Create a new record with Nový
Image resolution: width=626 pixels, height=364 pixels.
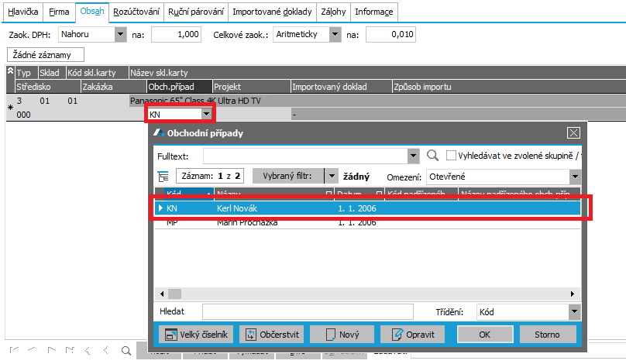point(342,335)
